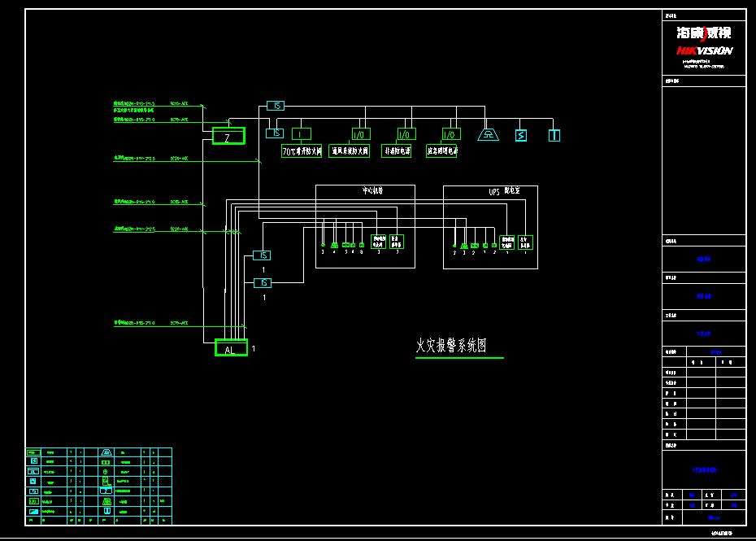Click I/O module above 通风系统防火阀
The height and width of the screenshot is (541, 756).
point(360,134)
